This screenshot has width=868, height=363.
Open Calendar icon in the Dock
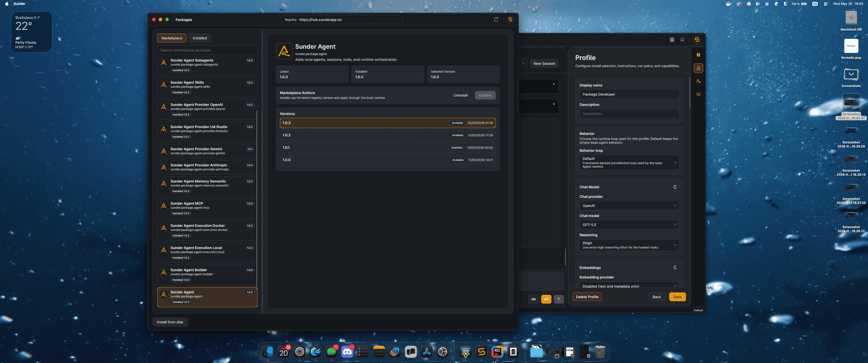point(283,352)
